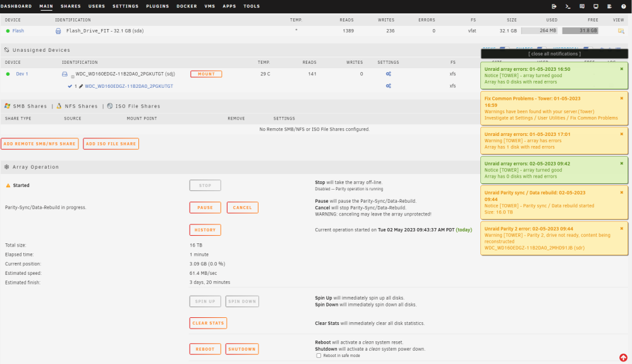The width and height of the screenshot is (632, 364).
Task: Open the Flash device link
Action: click(18, 30)
